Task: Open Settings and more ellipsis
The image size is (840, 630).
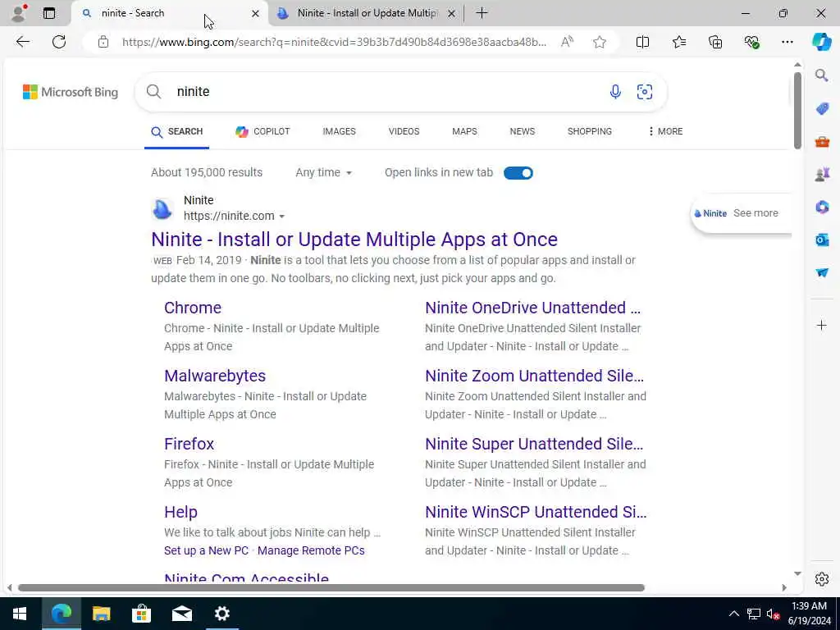Action: point(787,42)
